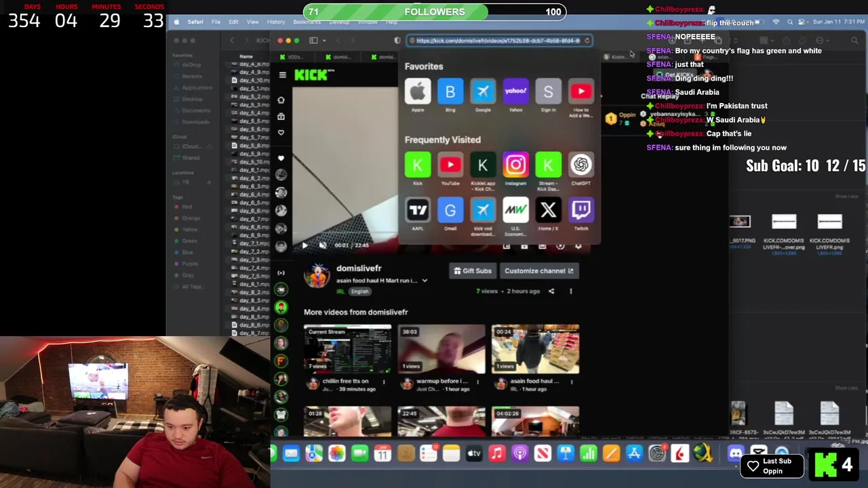Open the Sign In favorite tile
868x488 pixels.
point(548,91)
